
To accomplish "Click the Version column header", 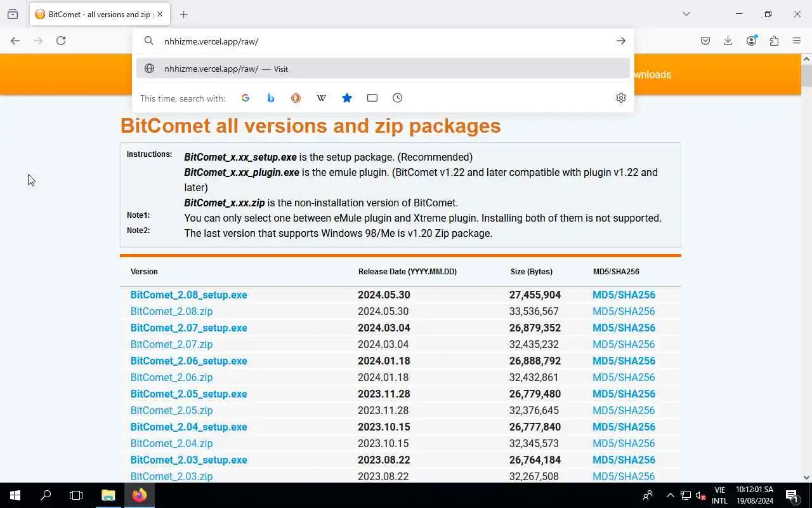I will tap(144, 271).
